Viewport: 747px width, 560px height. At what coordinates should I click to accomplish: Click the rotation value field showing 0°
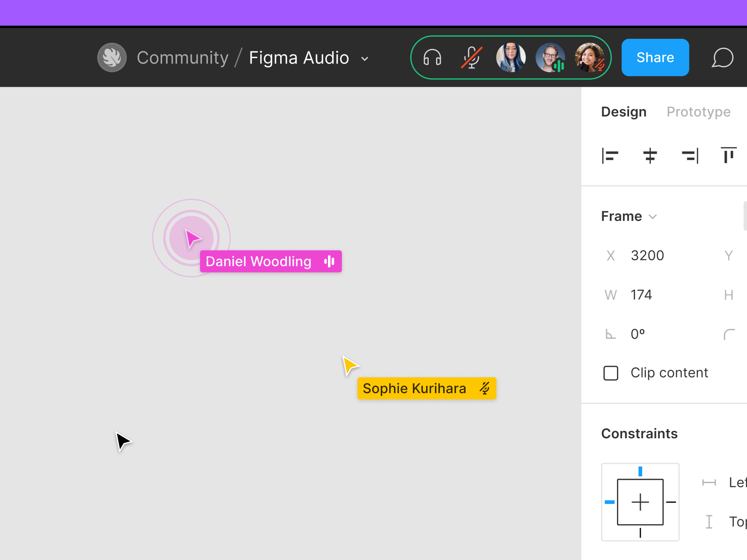click(638, 333)
